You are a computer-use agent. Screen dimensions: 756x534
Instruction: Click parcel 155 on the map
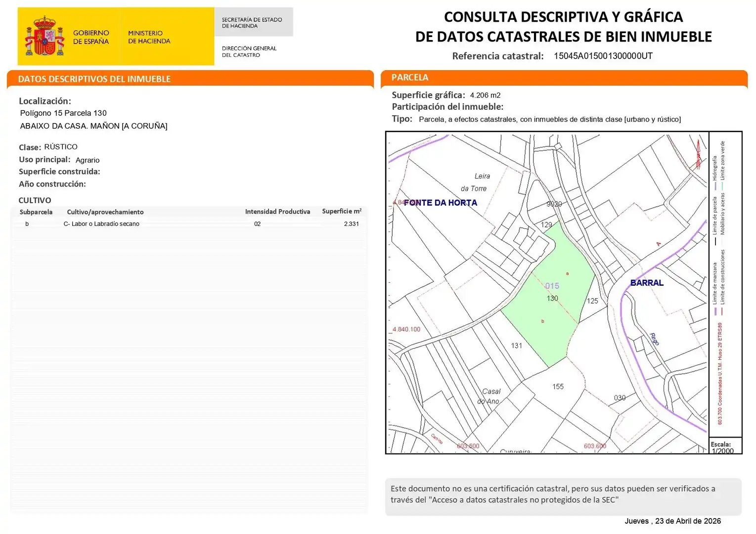pos(558,387)
